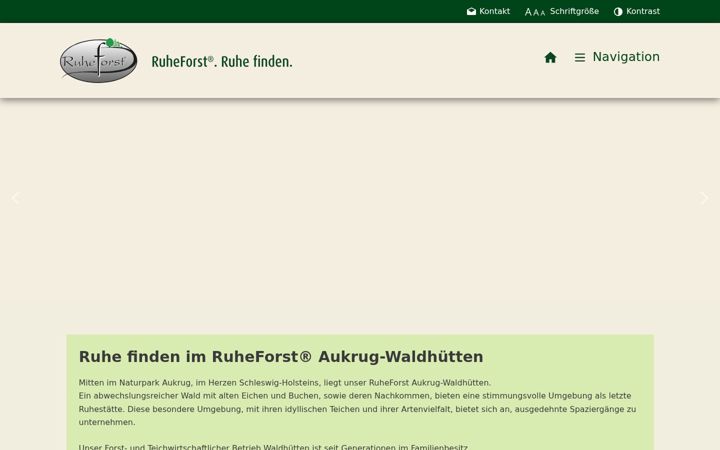Viewport: 720px width, 450px height.
Task: Toggle Kontrast high-contrast mode
Action: point(643,11)
